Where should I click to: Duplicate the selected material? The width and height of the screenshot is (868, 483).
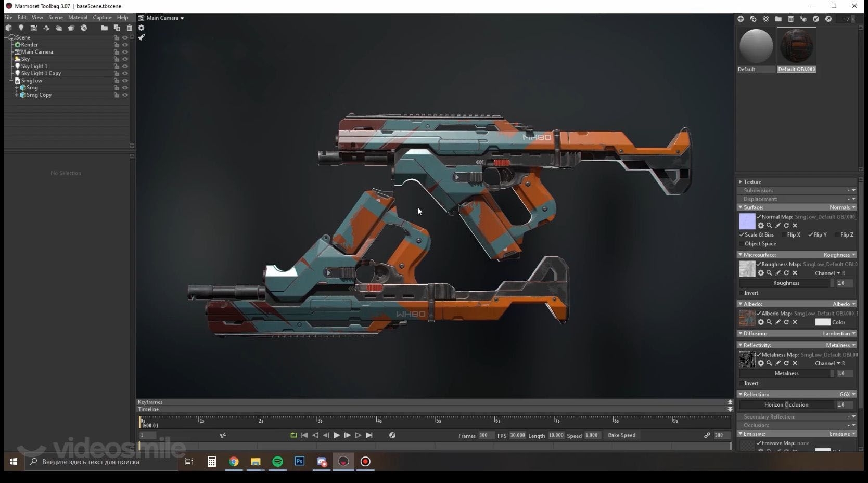(x=753, y=19)
